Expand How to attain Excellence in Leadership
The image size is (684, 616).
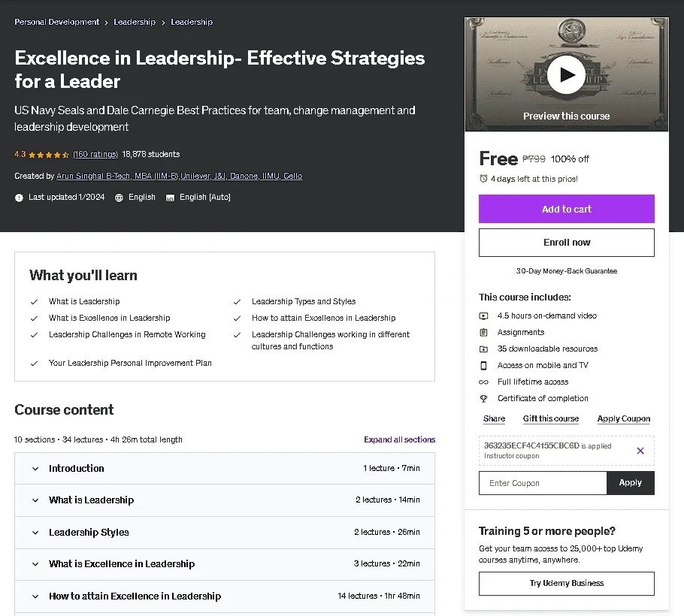[x=225, y=596]
